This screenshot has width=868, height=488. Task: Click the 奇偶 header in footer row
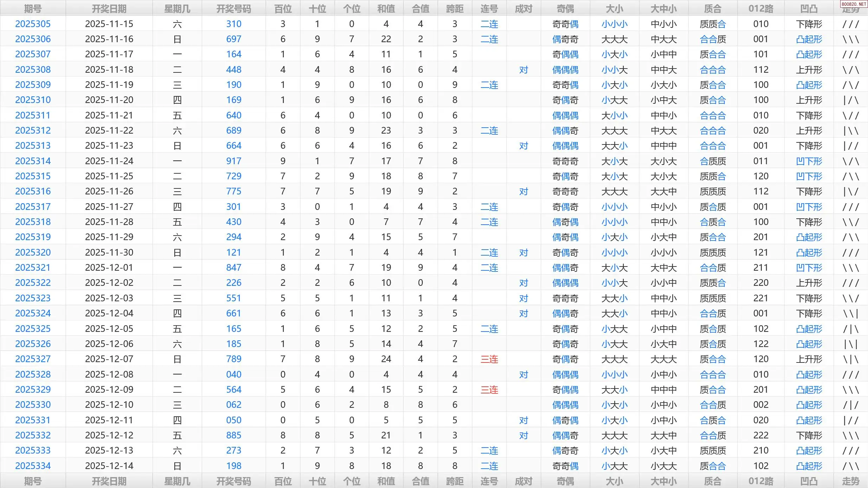565,481
